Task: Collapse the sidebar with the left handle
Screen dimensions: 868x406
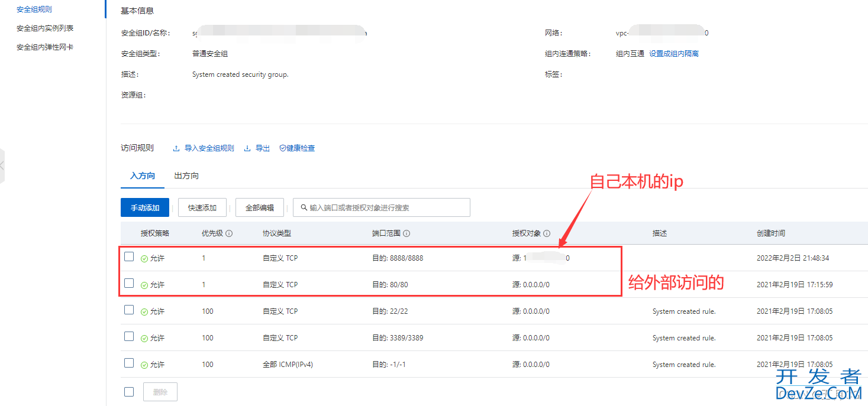Action: [x=2, y=165]
